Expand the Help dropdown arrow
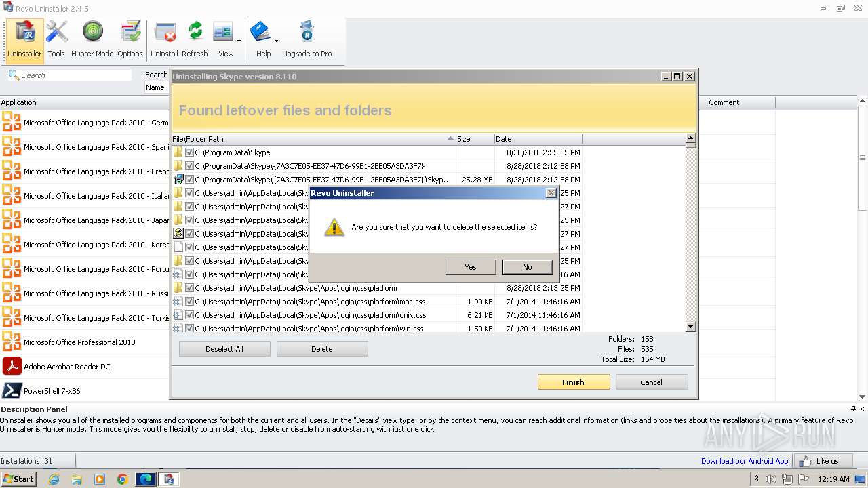 (x=276, y=41)
